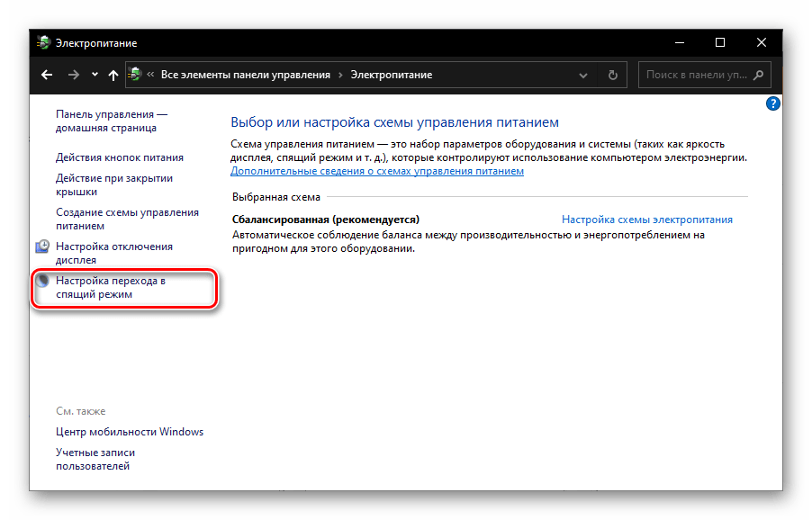Open Дополнительные сведения о схемах управления питанием
Image resolution: width=812 pixels, height=520 pixels.
(377, 171)
